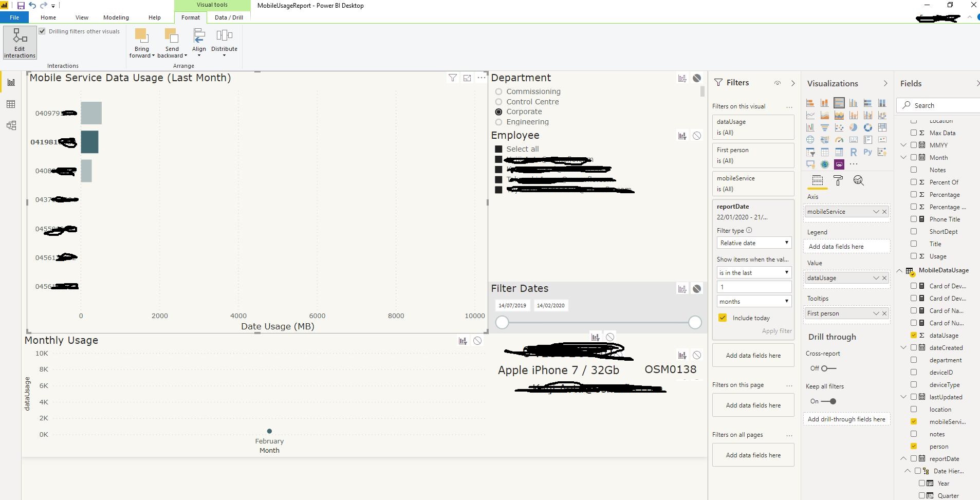Switch to Data view in left sidebar
This screenshot has height=500, width=980.
click(x=11, y=104)
